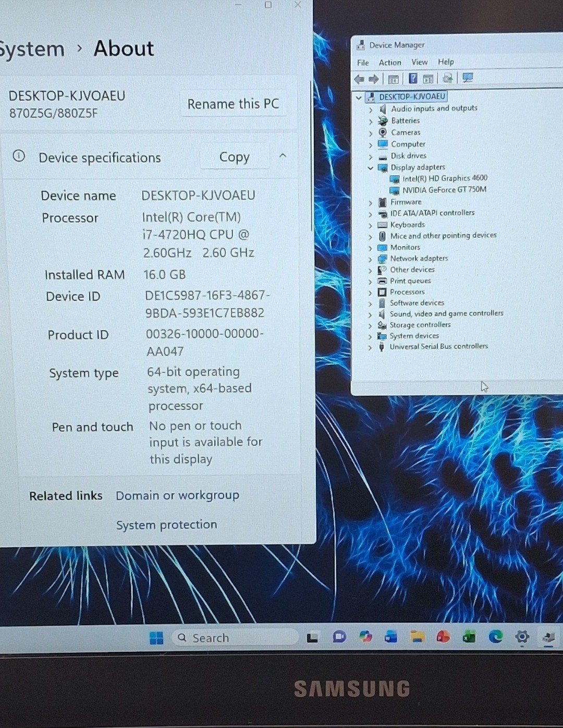The image size is (563, 728).
Task: Collapse the Device specifications section chevron
Action: point(283,155)
